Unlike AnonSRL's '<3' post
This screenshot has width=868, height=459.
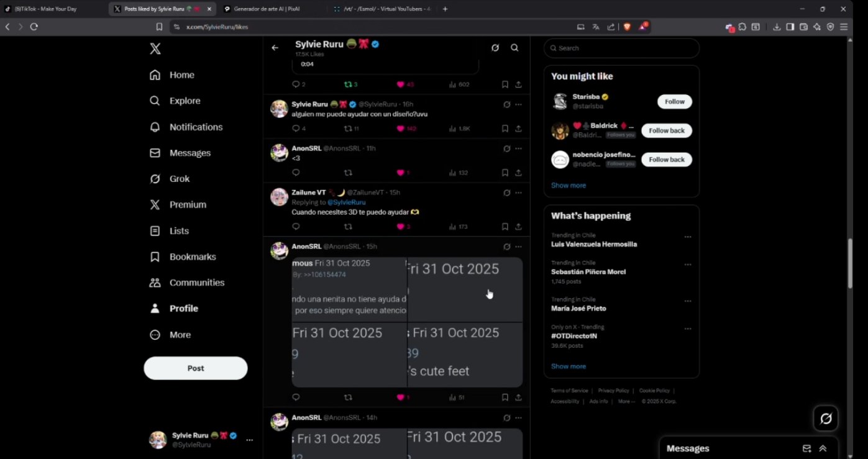coord(401,173)
